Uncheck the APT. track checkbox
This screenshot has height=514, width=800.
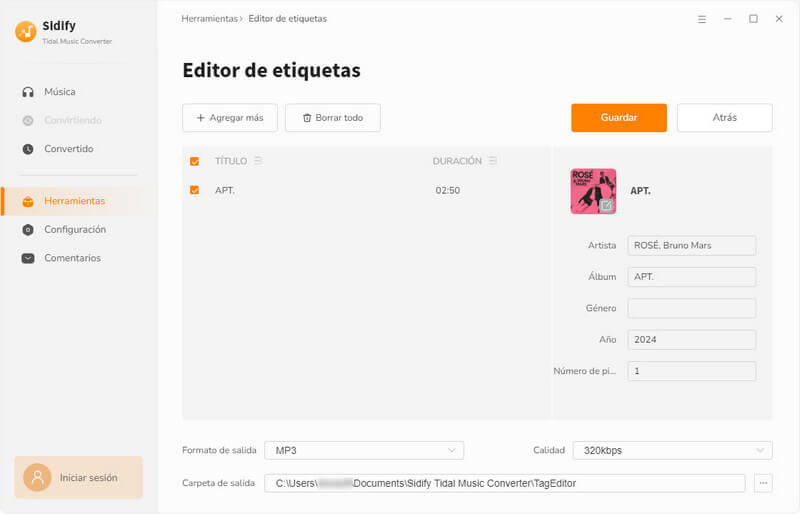(194, 190)
